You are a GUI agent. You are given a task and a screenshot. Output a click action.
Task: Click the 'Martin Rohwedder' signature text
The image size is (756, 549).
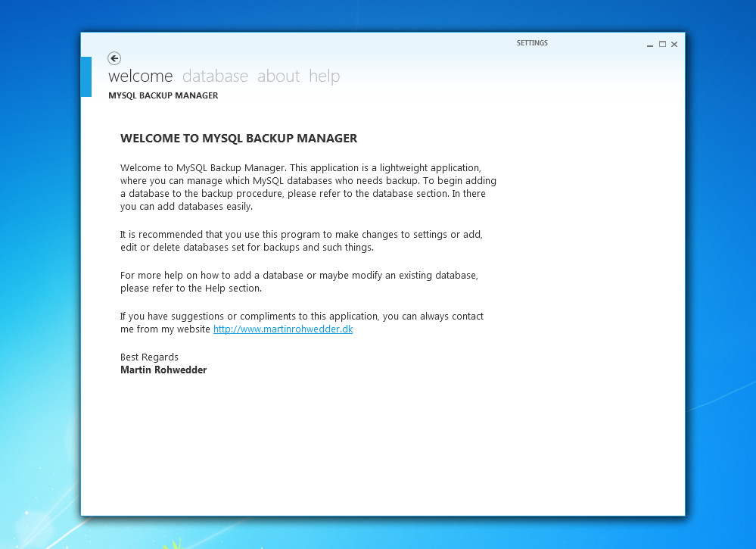[163, 370]
